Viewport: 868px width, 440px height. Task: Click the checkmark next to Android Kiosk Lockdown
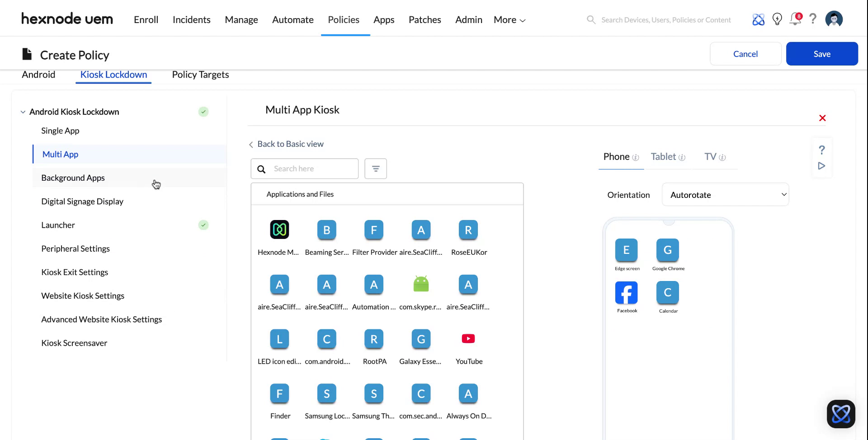(x=203, y=112)
